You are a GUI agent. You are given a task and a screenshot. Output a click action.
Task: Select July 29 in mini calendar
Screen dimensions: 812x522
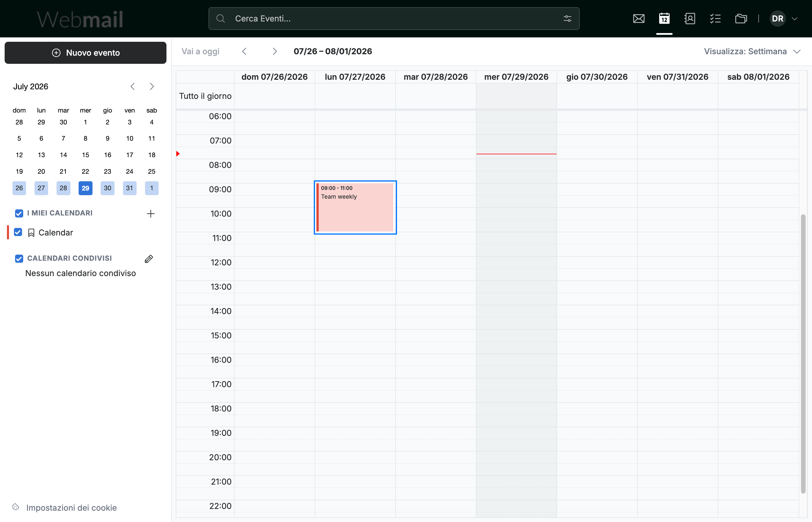point(85,188)
